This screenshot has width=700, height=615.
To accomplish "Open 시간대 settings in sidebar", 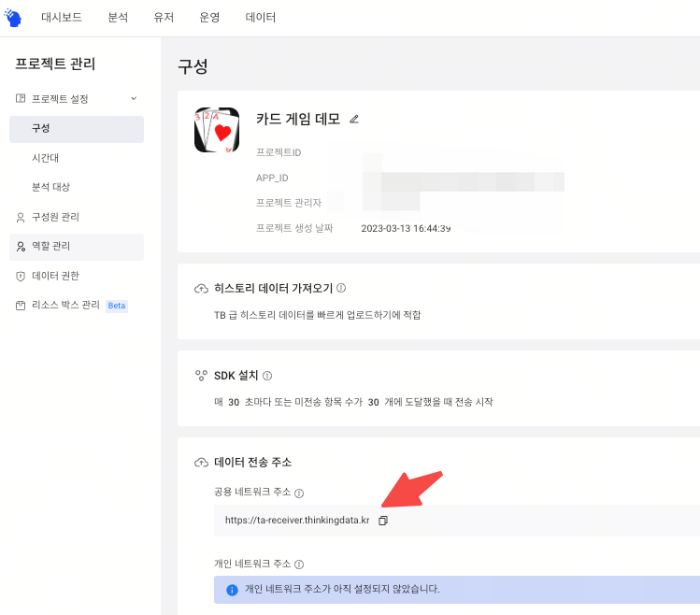I will (x=46, y=158).
